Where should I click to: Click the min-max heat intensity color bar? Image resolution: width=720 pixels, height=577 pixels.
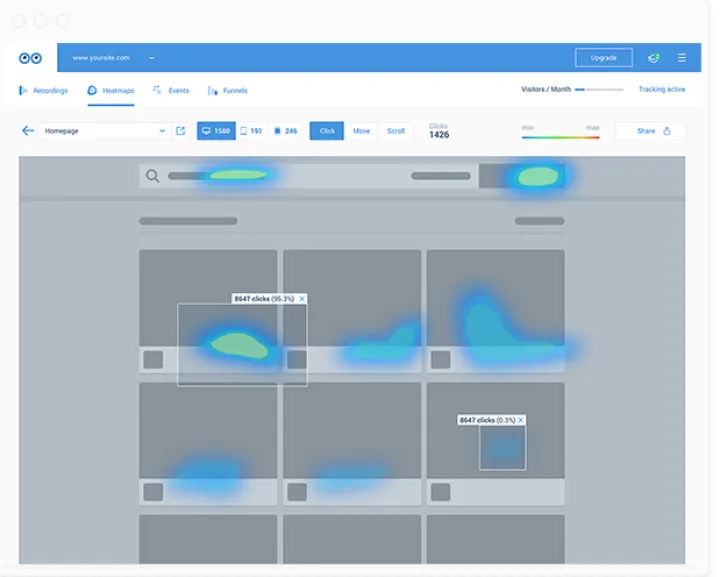click(x=560, y=136)
